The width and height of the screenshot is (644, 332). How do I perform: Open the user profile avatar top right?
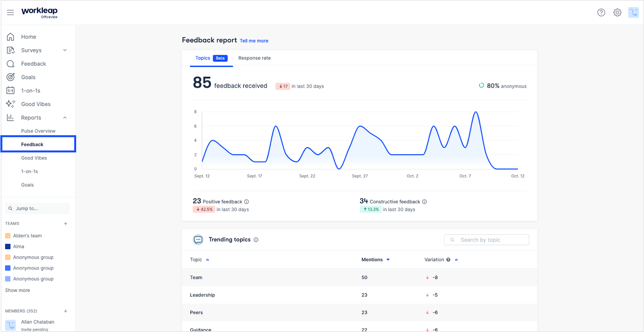click(634, 12)
